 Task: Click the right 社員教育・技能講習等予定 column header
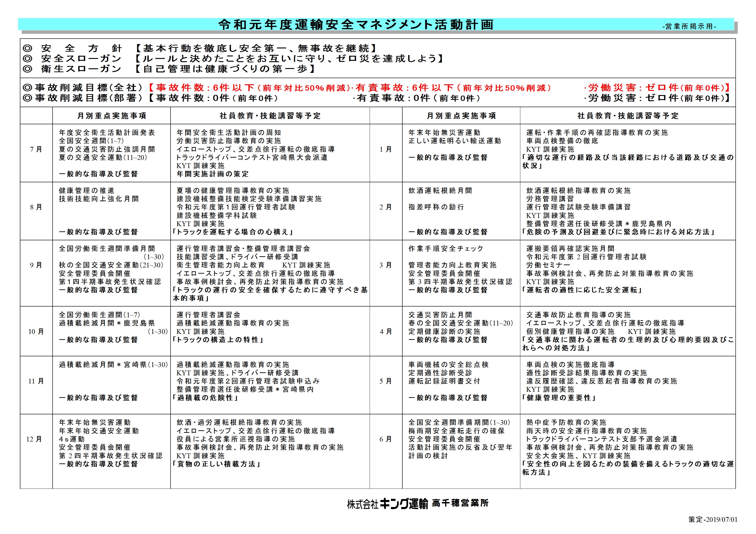pos(628,116)
